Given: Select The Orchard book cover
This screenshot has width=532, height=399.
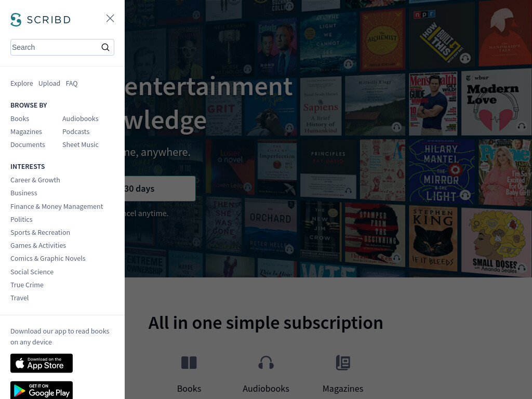Looking at the screenshot, I should pyautogui.click(x=271, y=227).
